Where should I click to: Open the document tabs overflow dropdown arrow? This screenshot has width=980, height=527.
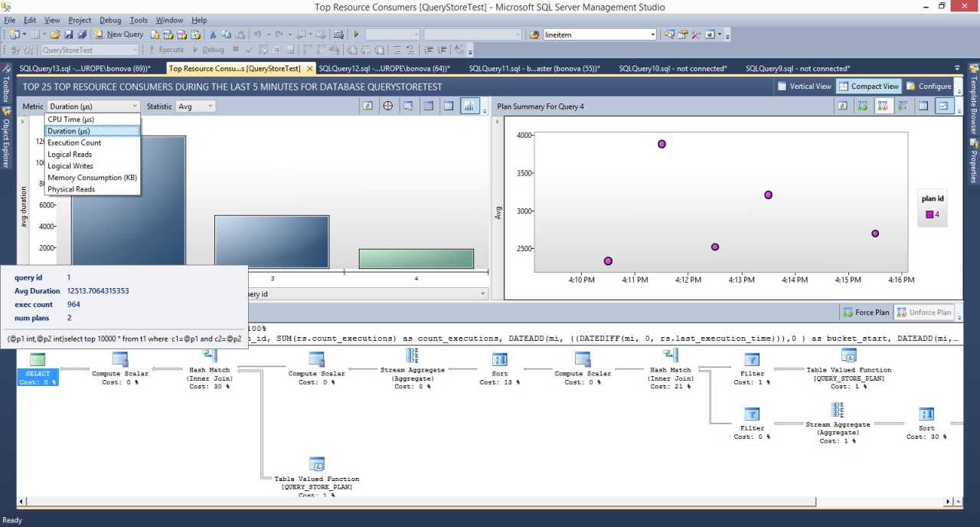pos(957,68)
